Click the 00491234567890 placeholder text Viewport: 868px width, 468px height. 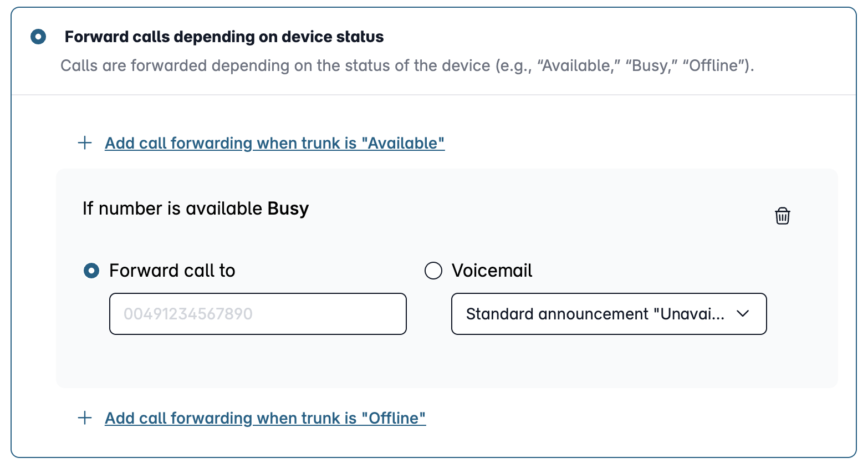pos(188,314)
